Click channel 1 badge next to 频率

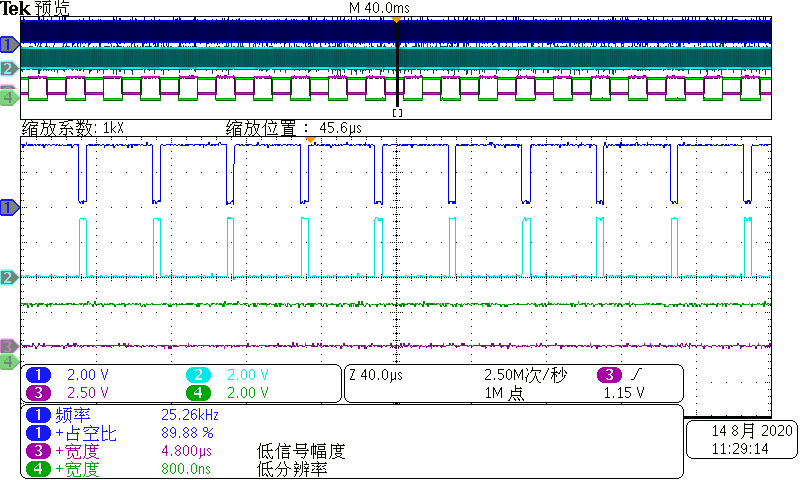pos(38,415)
